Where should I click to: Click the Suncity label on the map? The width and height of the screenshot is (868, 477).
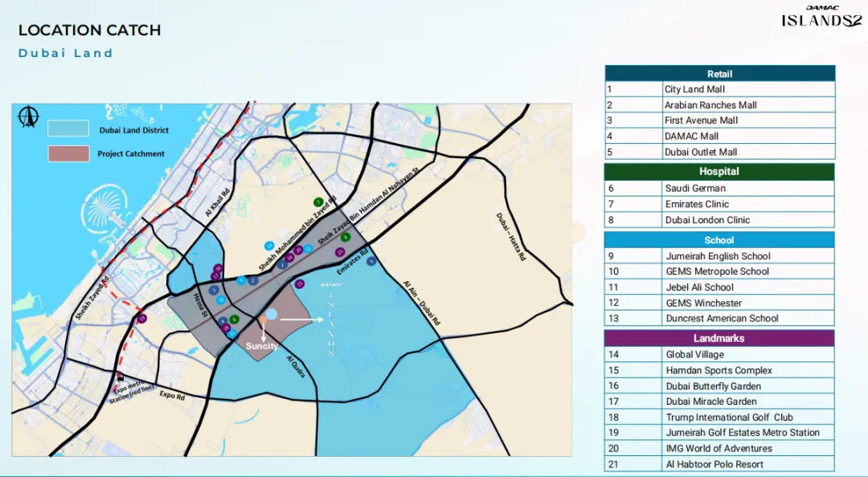coord(262,346)
